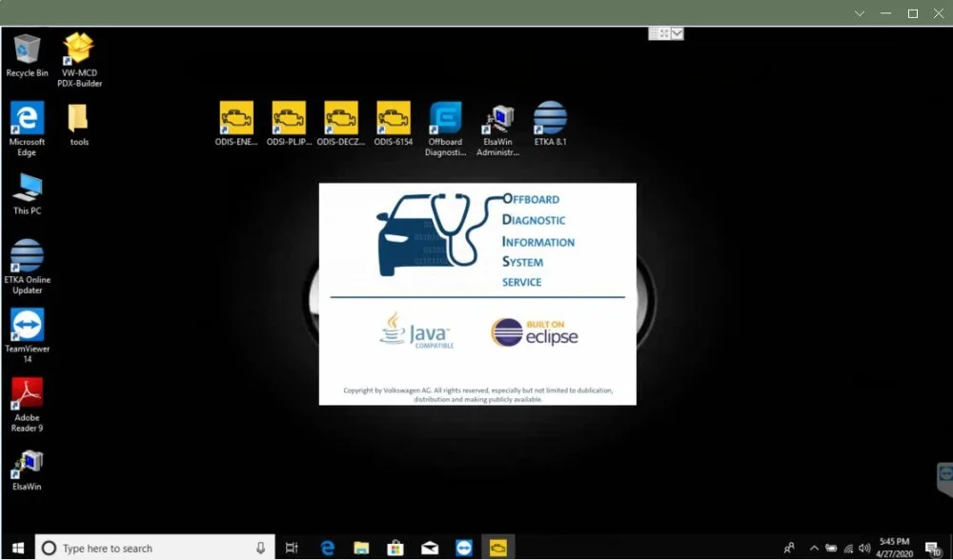This screenshot has height=560, width=953.
Task: Launch ElsaWin desktop shortcut
Action: pos(27,470)
